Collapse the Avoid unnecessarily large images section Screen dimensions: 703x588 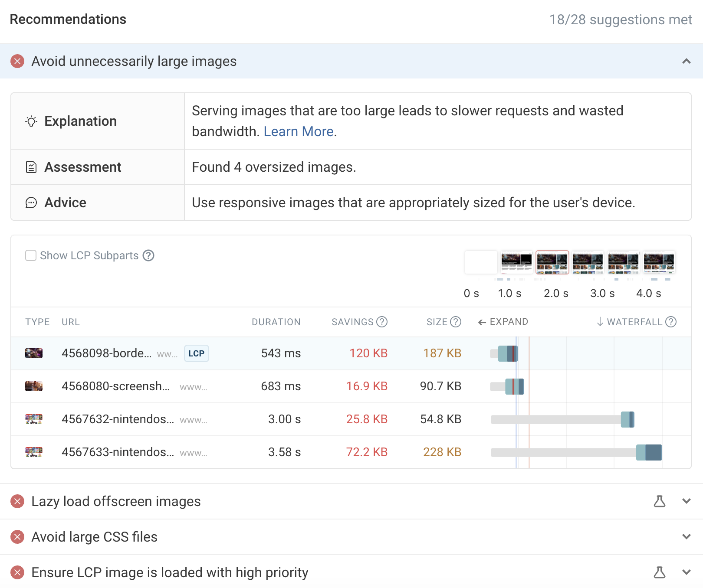686,61
